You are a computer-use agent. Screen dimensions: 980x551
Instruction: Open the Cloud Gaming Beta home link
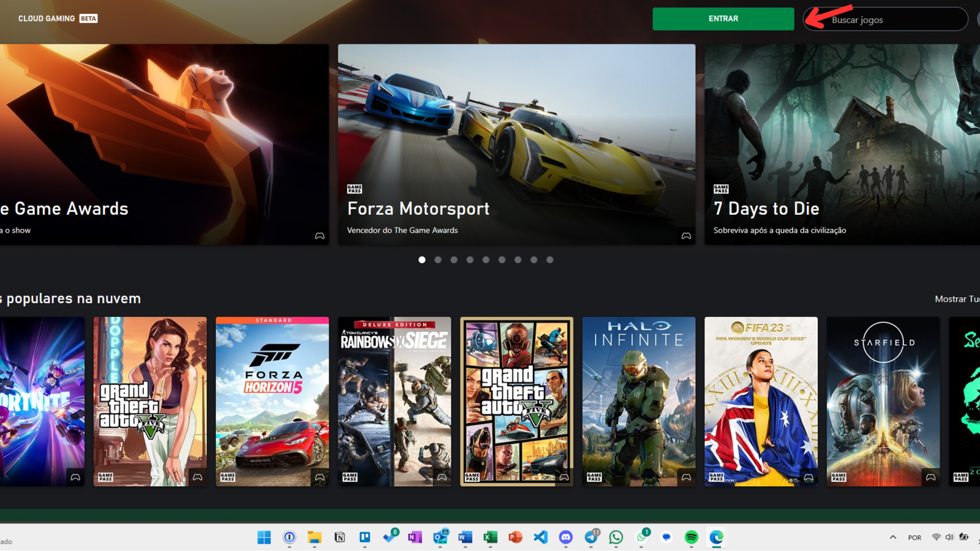pyautogui.click(x=58, y=18)
